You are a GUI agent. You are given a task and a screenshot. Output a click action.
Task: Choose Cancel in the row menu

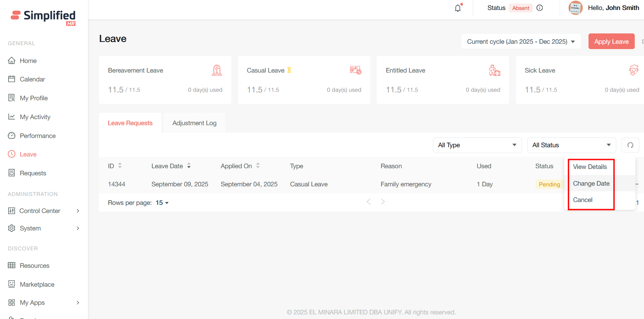tap(583, 200)
